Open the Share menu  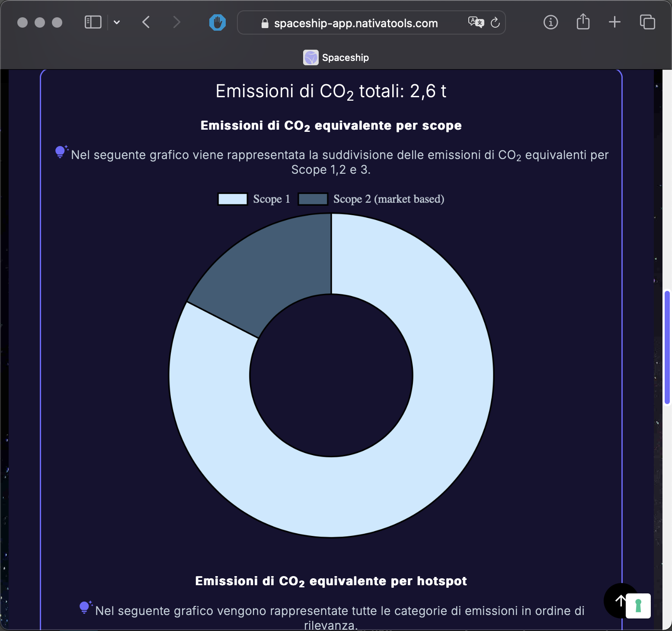click(x=583, y=22)
